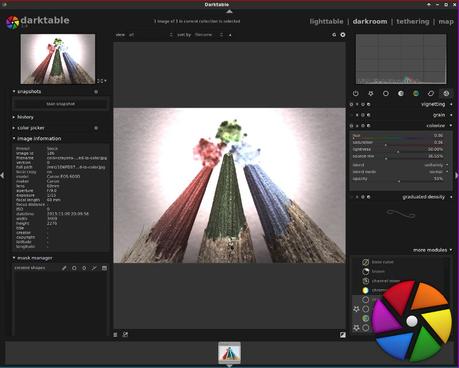
Task: Collapse bottom filmstrip panel arrow
Action: pos(229,366)
